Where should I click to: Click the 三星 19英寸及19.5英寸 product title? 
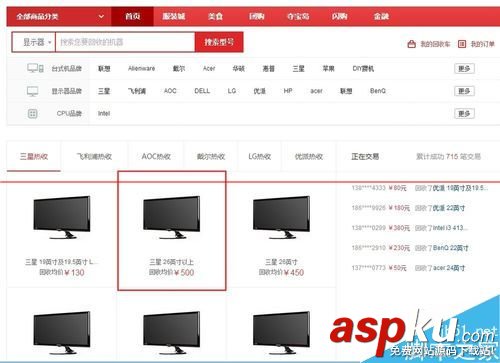(x=62, y=262)
